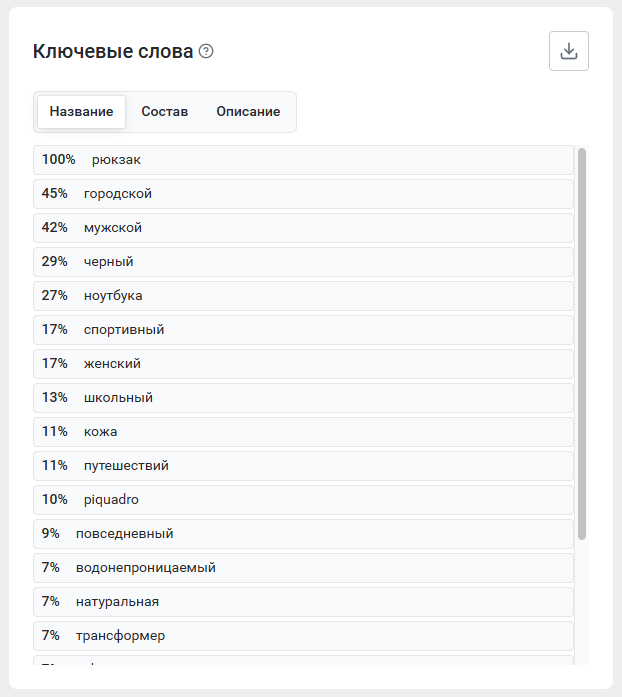Pick the женский 17% row
The width and height of the screenshot is (622, 697).
point(303,364)
